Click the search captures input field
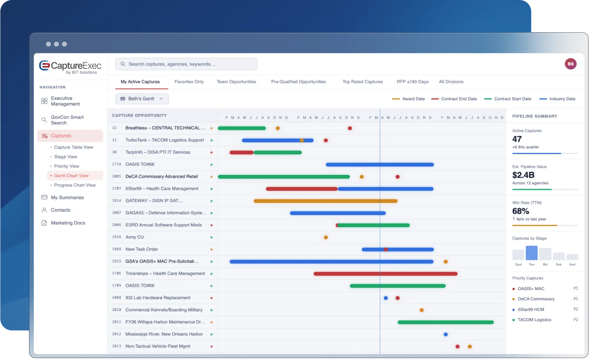The image size is (593, 364). coord(186,64)
